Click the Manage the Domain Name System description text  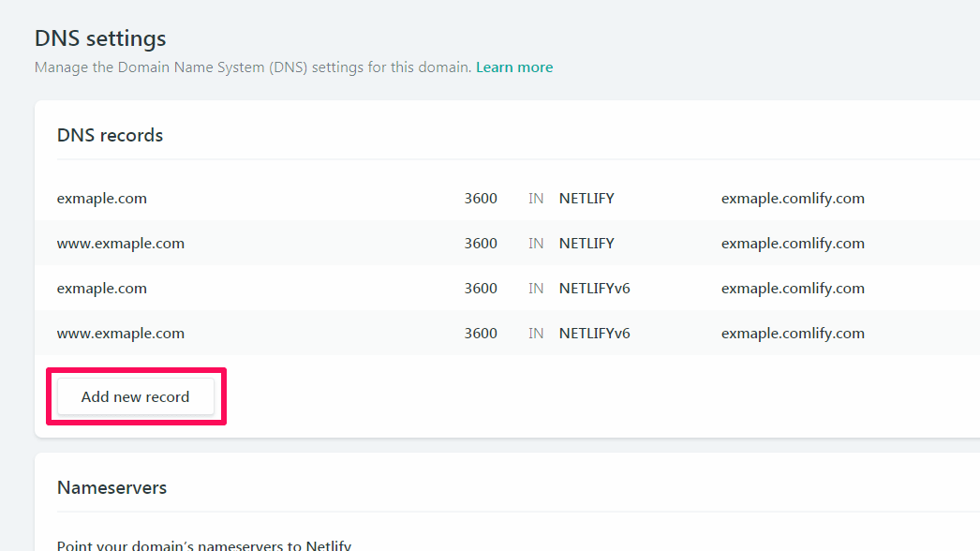click(x=252, y=67)
